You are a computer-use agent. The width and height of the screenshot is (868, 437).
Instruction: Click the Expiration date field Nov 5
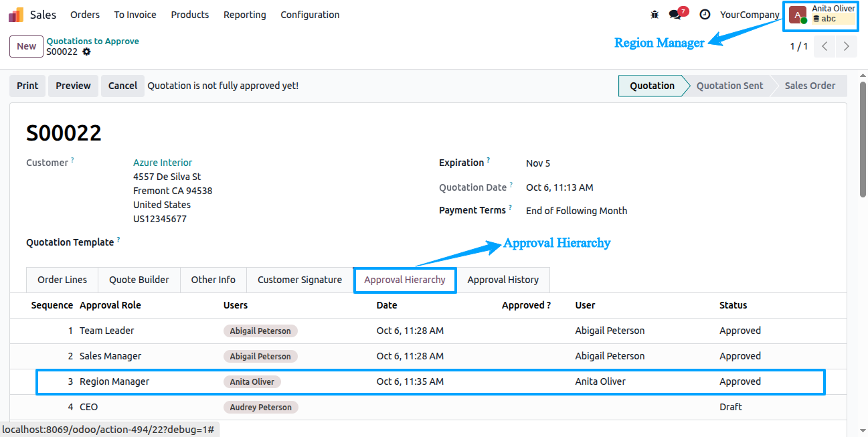coord(538,163)
